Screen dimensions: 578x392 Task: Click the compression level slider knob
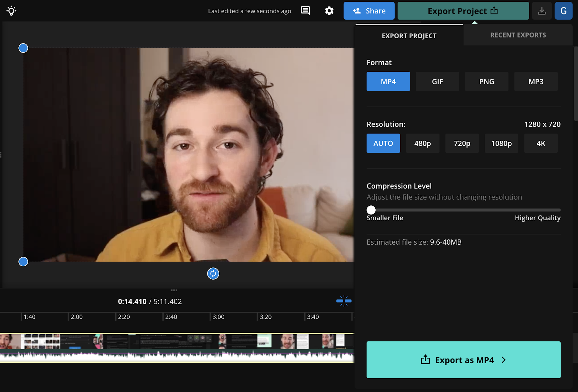tap(371, 210)
